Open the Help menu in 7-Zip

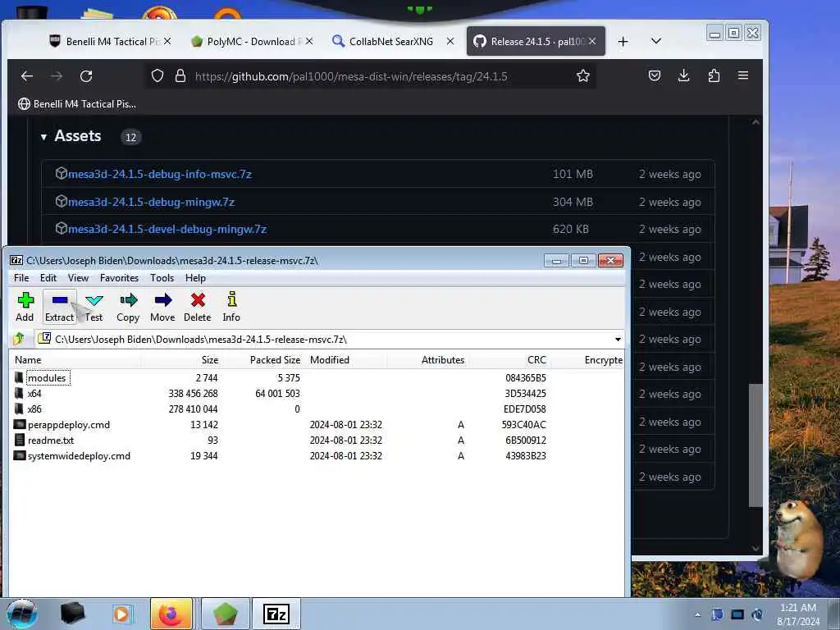click(195, 278)
